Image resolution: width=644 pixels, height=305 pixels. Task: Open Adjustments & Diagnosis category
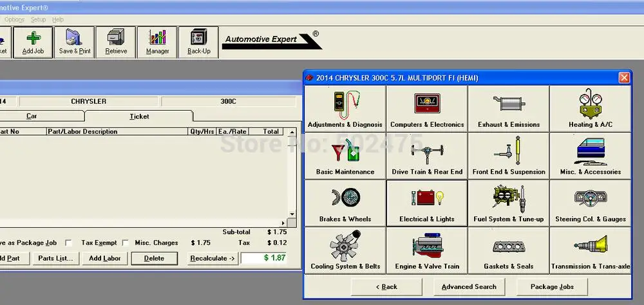(345, 109)
